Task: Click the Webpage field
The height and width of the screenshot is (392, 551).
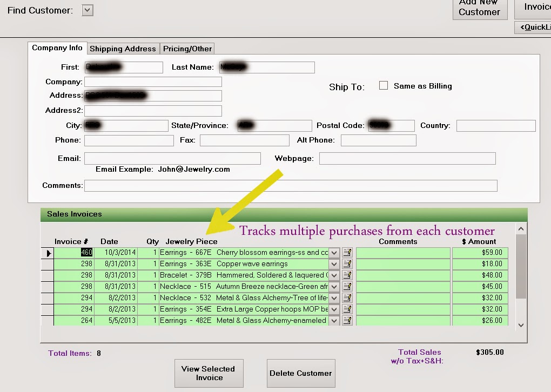Action: 407,158
